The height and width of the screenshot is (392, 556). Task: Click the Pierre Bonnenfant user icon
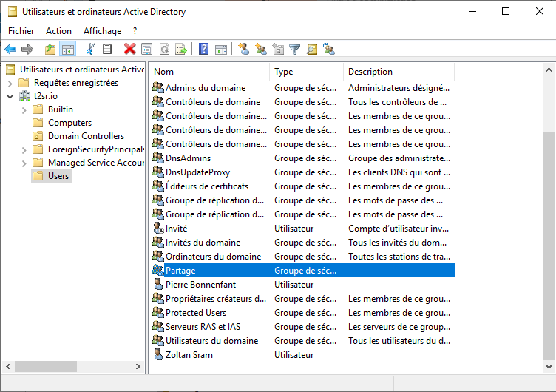[158, 285]
